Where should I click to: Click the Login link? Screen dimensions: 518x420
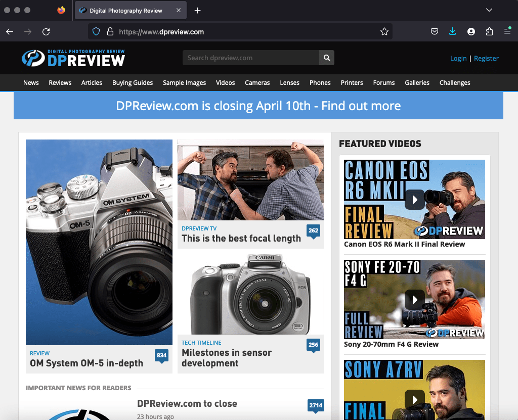458,58
